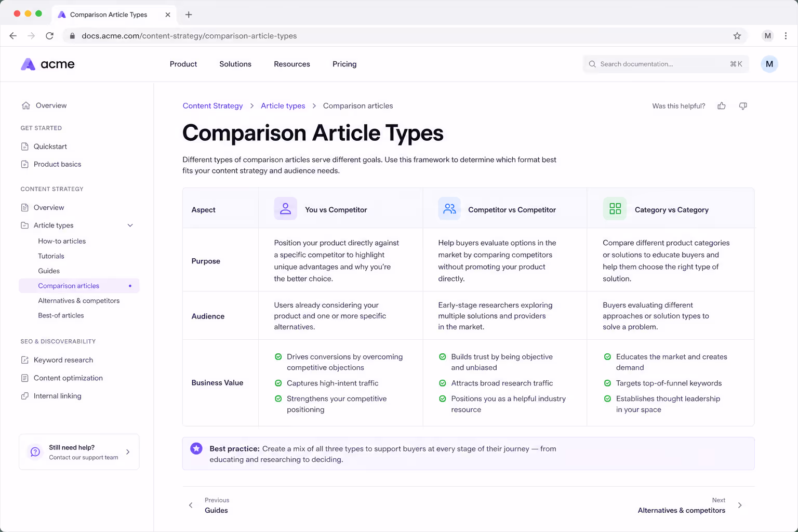Open How-to articles page
The width and height of the screenshot is (798, 532).
62,241
